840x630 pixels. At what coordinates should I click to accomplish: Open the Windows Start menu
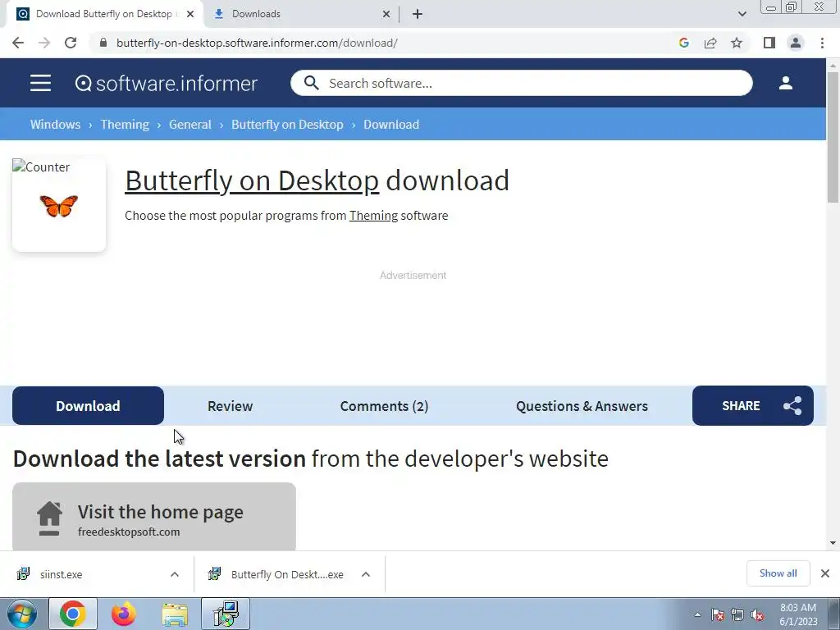pyautogui.click(x=22, y=614)
